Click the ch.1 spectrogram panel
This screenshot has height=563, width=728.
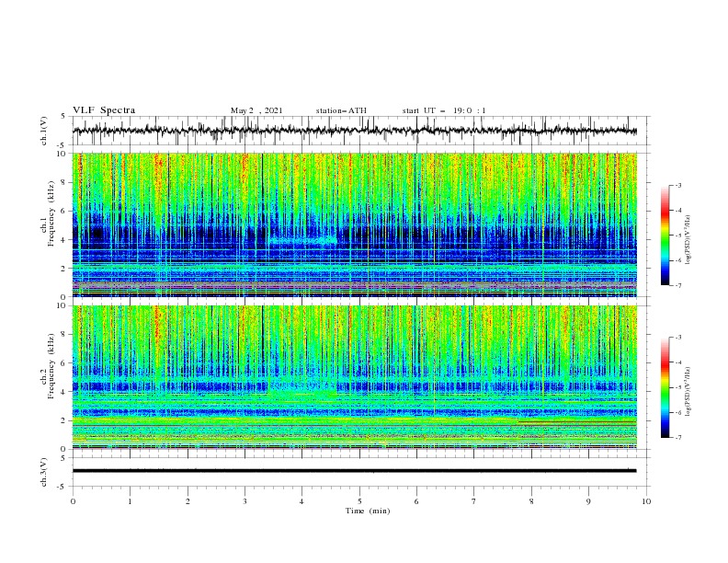coord(355,224)
